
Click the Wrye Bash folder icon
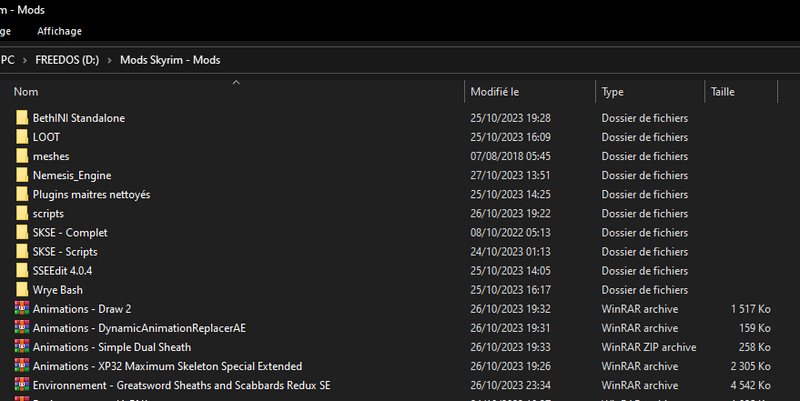click(23, 290)
